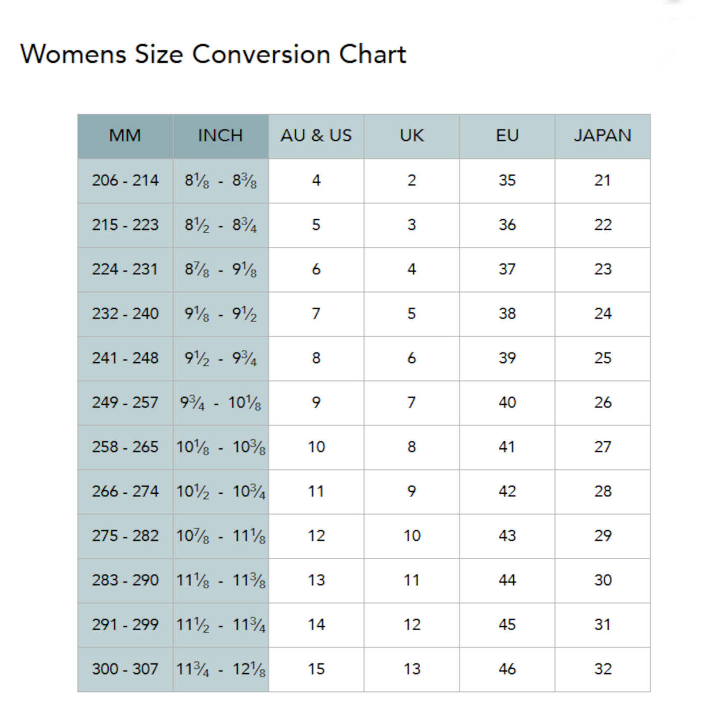Screen dimensions: 728x728
Task: Select the UK column header
Action: click(x=412, y=136)
